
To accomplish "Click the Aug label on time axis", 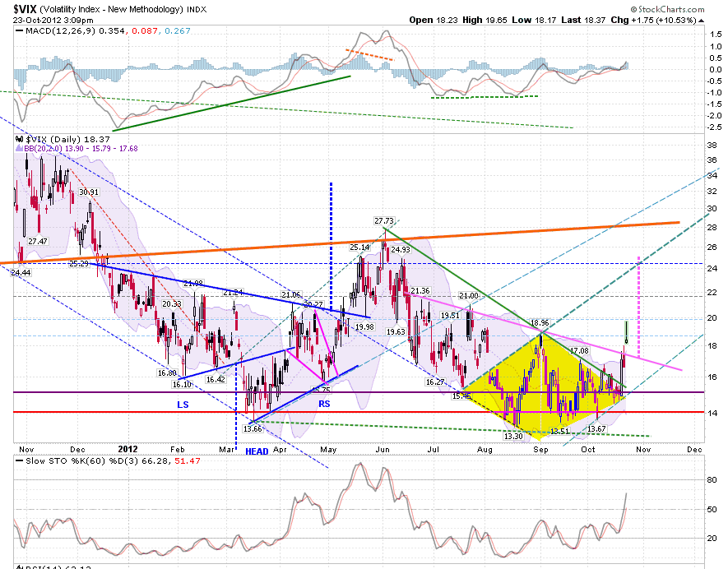I will [485, 449].
